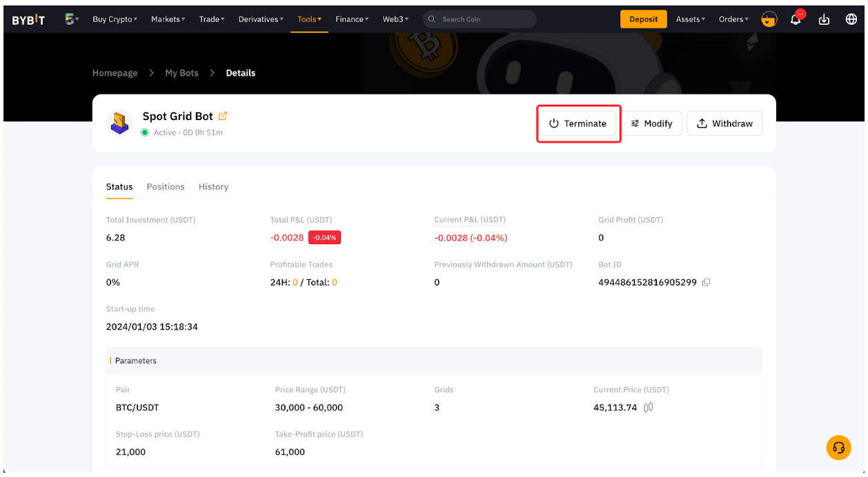868x477 pixels.
Task: Open the language globe icon
Action: click(x=851, y=19)
